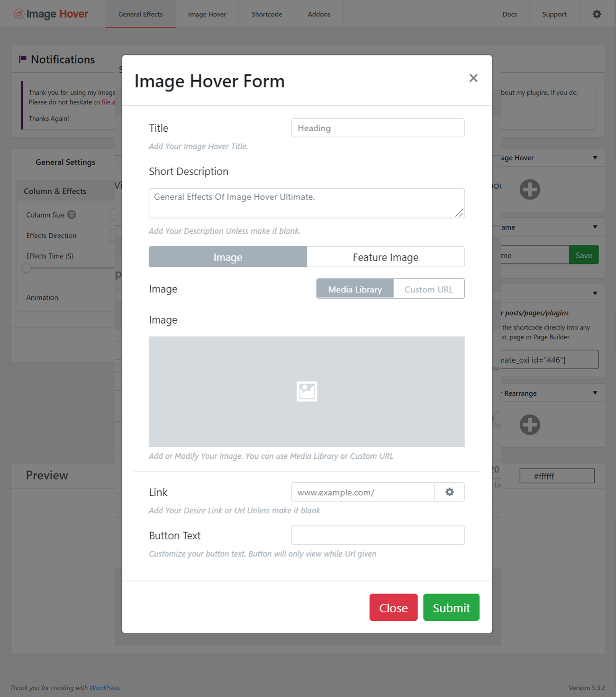This screenshot has height=697, width=616.
Task: Adjust the Effects Time slider handle
Action: point(26,268)
